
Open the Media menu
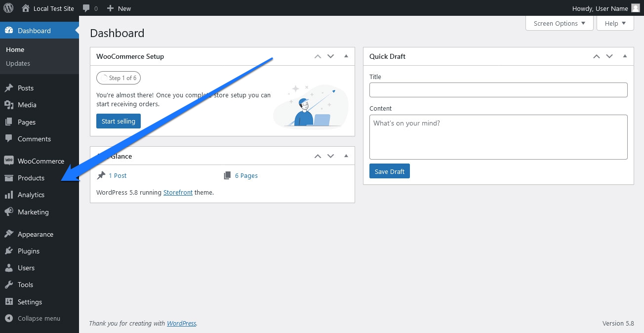click(x=40, y=105)
